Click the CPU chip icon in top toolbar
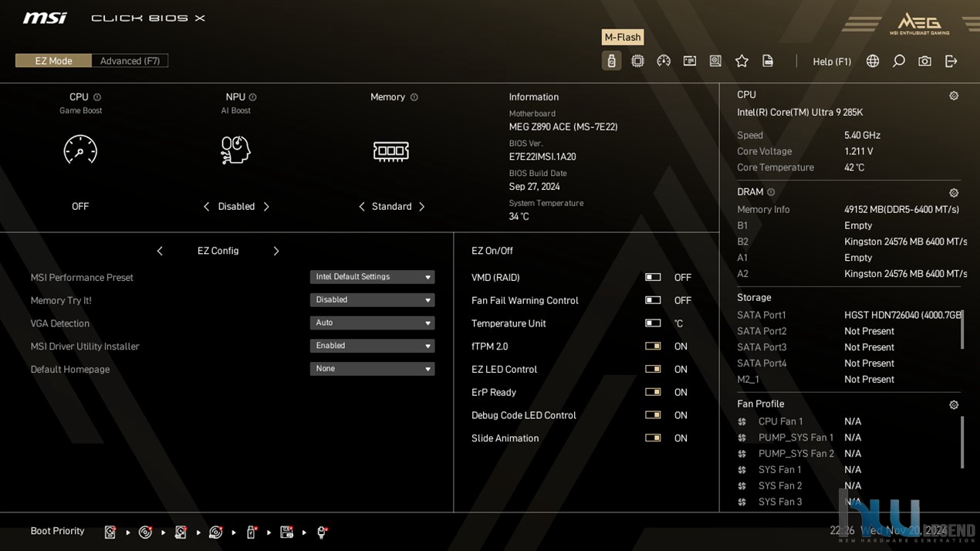 [637, 61]
